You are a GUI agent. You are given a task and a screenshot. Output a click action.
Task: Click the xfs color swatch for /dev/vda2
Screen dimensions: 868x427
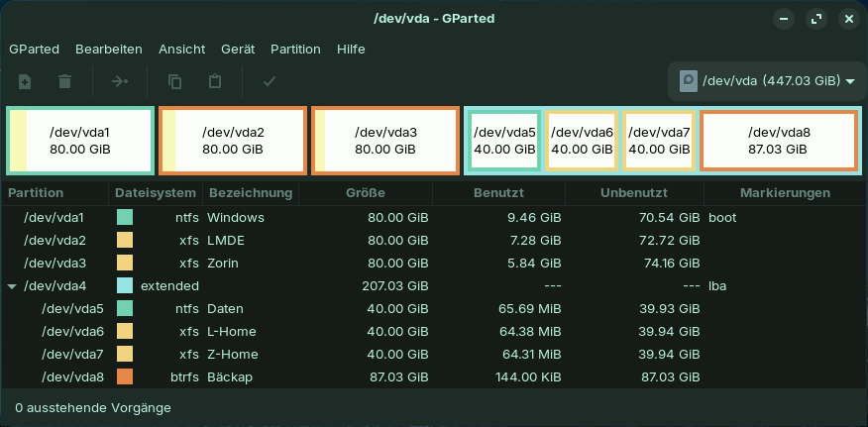(x=125, y=241)
